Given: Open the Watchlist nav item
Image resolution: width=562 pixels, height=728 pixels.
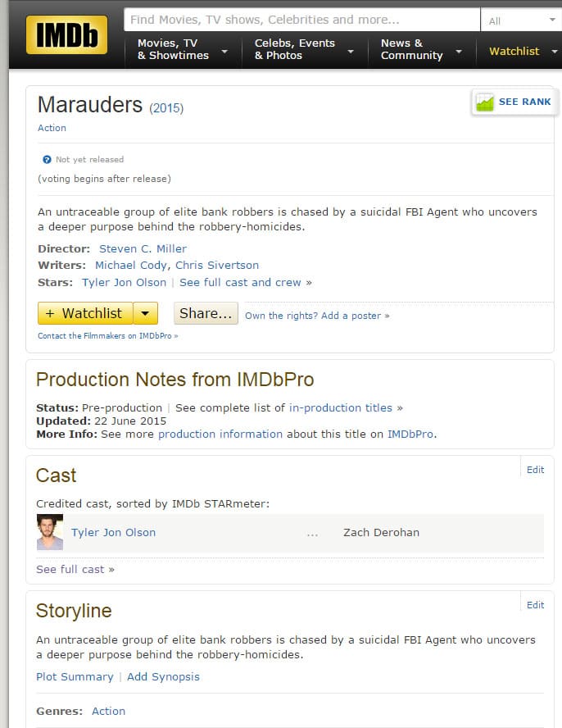Looking at the screenshot, I should pyautogui.click(x=514, y=51).
